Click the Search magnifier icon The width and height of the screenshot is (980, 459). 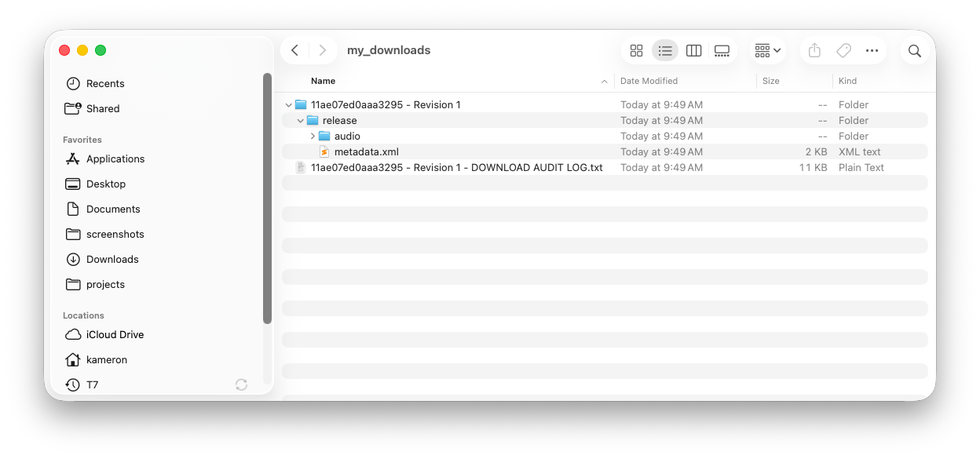pos(914,50)
